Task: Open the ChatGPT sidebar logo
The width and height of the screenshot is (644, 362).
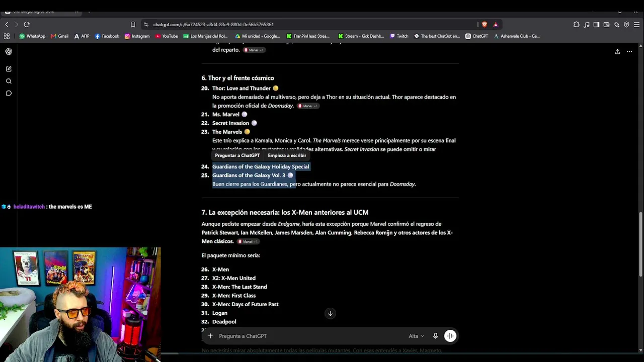Action: tap(9, 52)
